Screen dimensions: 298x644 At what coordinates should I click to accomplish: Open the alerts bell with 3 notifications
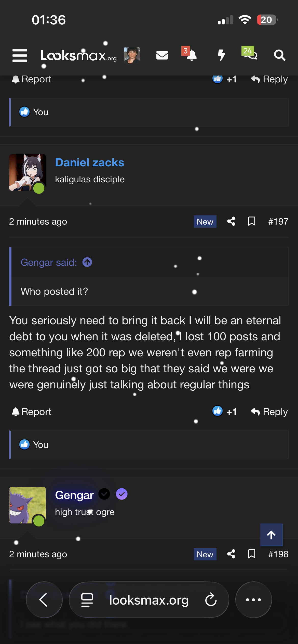click(191, 55)
